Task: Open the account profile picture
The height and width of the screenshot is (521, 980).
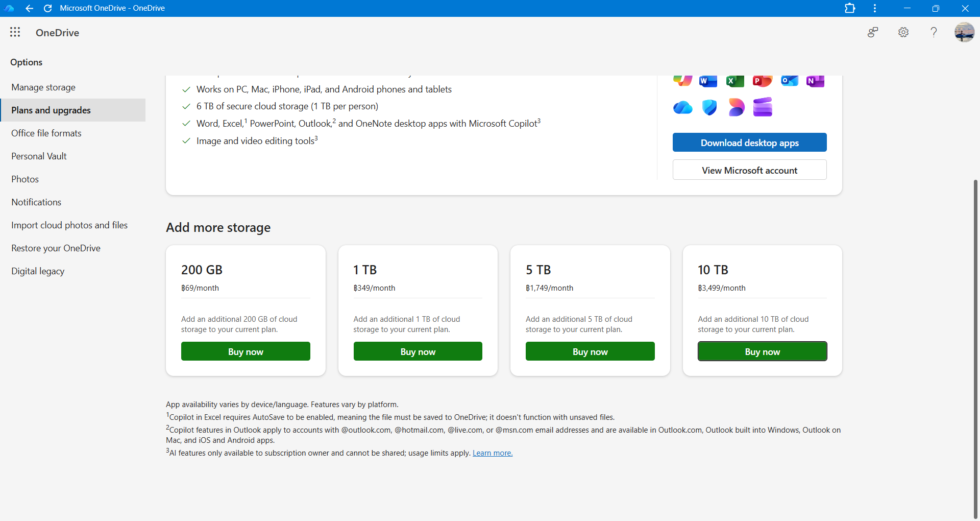Action: click(964, 32)
